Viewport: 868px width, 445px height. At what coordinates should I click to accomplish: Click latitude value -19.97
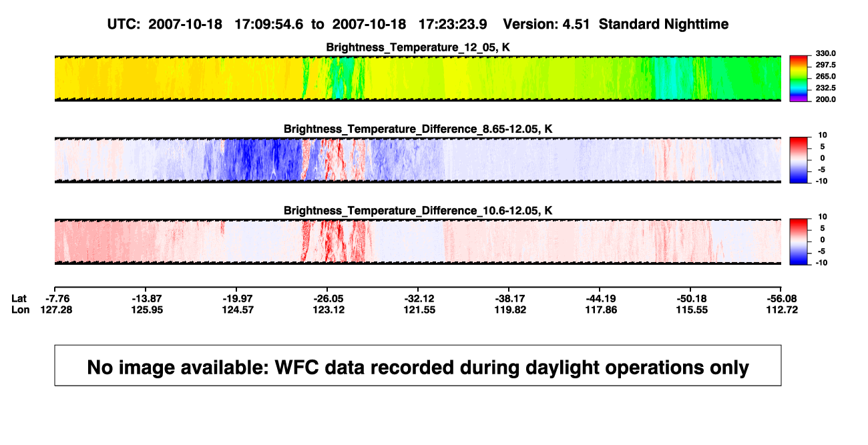pyautogui.click(x=238, y=298)
